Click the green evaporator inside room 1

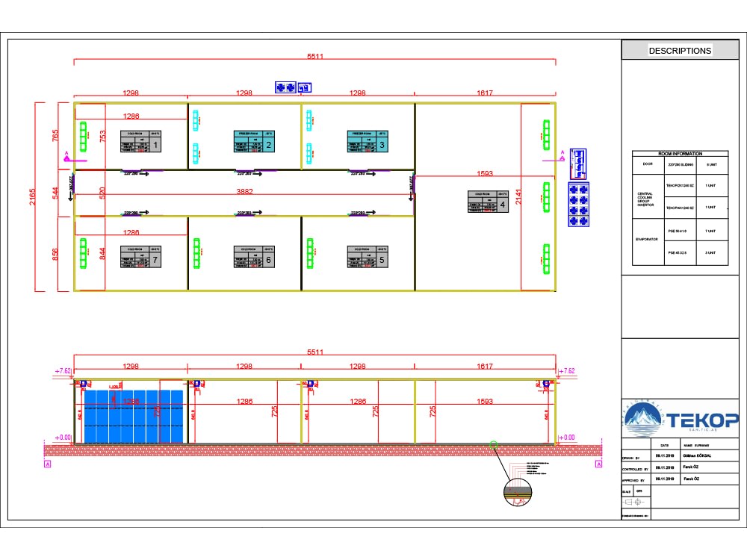84,136
